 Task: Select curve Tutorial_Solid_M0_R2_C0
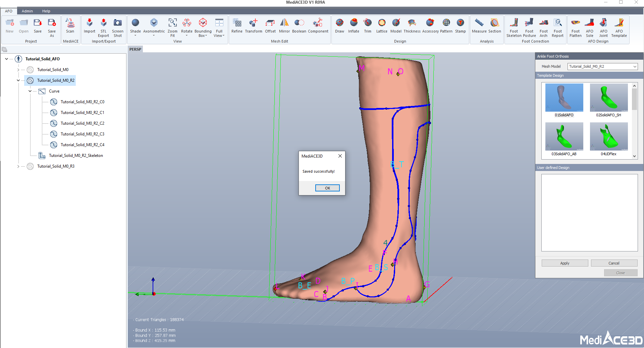(82, 102)
